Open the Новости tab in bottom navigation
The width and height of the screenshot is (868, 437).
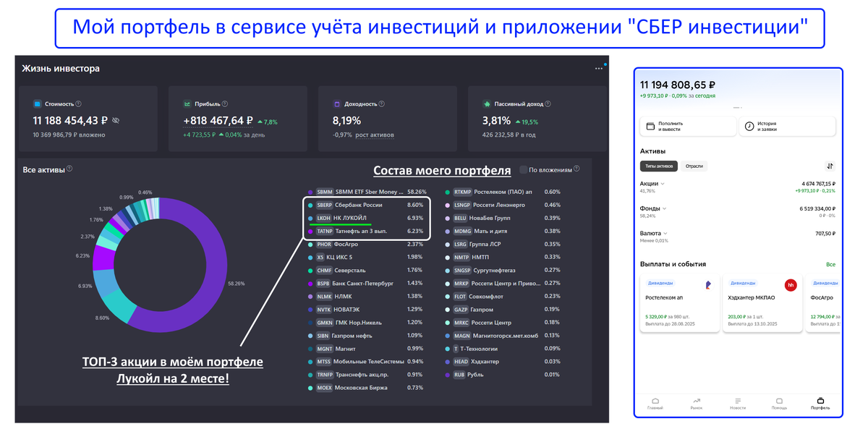coord(738,404)
